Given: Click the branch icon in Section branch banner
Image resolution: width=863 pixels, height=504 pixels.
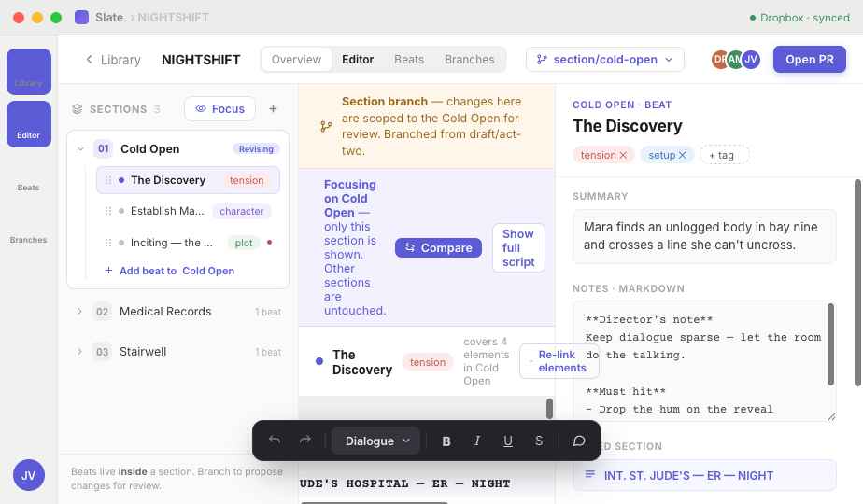Looking at the screenshot, I should click(x=326, y=127).
